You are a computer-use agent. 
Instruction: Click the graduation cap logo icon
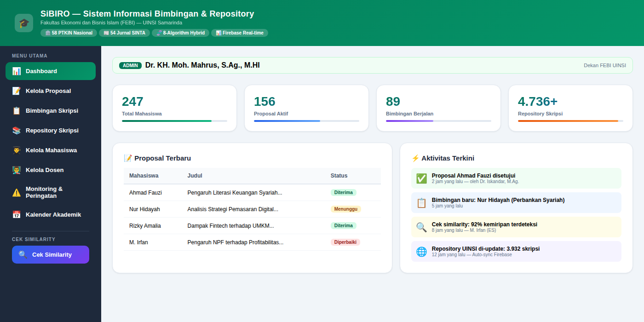coord(24,23)
